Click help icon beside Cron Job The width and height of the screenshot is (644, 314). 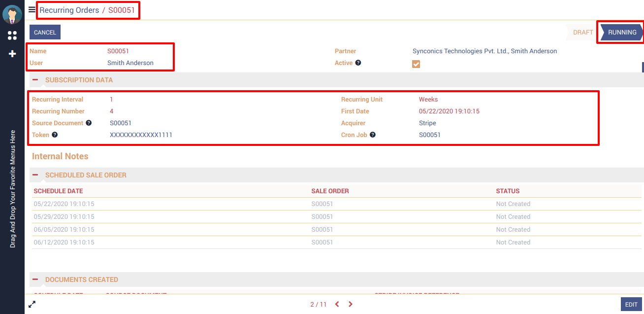tap(373, 135)
